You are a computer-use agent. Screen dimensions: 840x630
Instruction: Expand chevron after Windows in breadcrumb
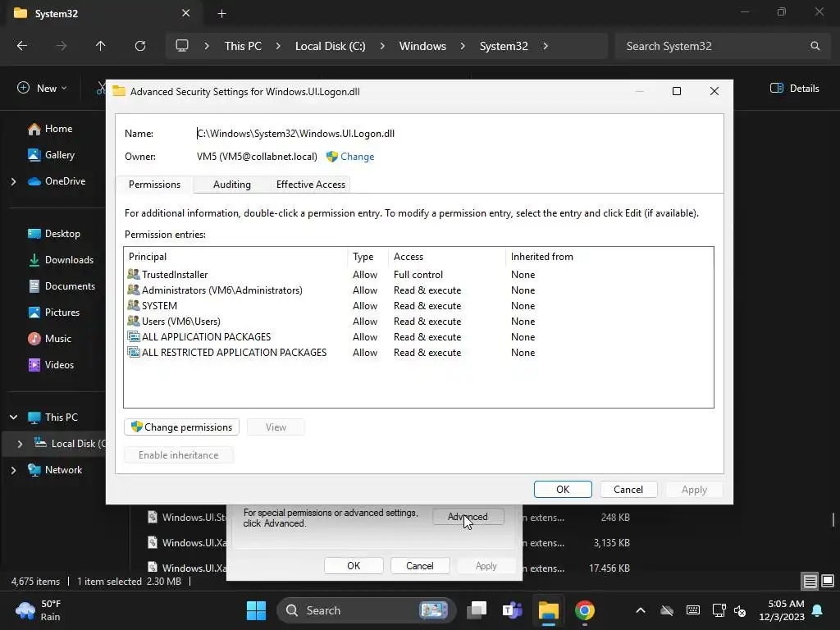[463, 46]
